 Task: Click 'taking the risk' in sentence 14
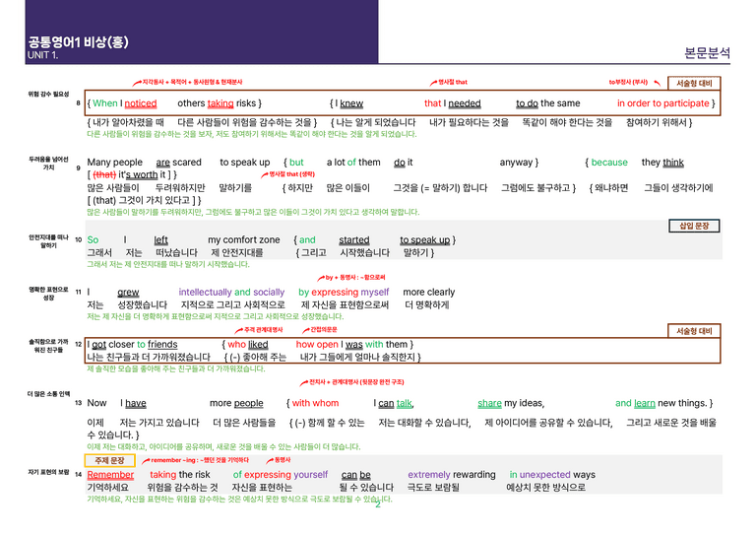(180, 475)
